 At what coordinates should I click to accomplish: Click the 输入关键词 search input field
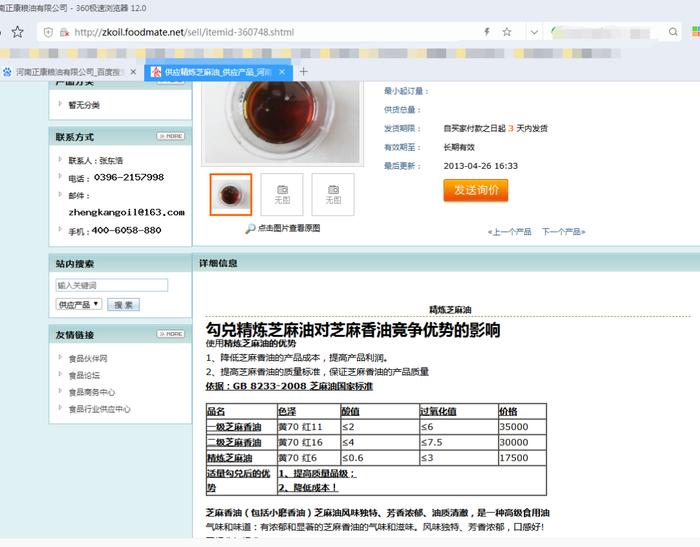point(112,285)
